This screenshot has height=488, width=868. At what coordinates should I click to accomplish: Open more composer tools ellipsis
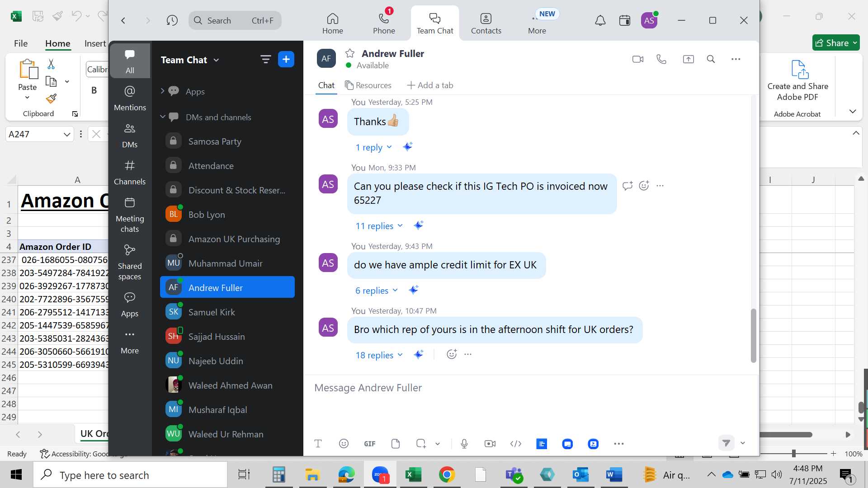[x=618, y=444]
